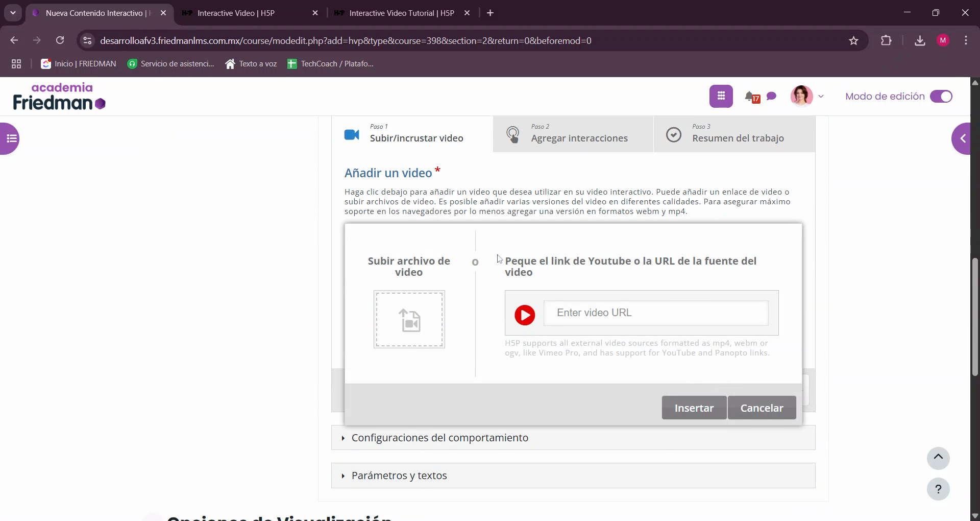Open the right block drawer arrow
This screenshot has width=980, height=521.
pos(962,138)
